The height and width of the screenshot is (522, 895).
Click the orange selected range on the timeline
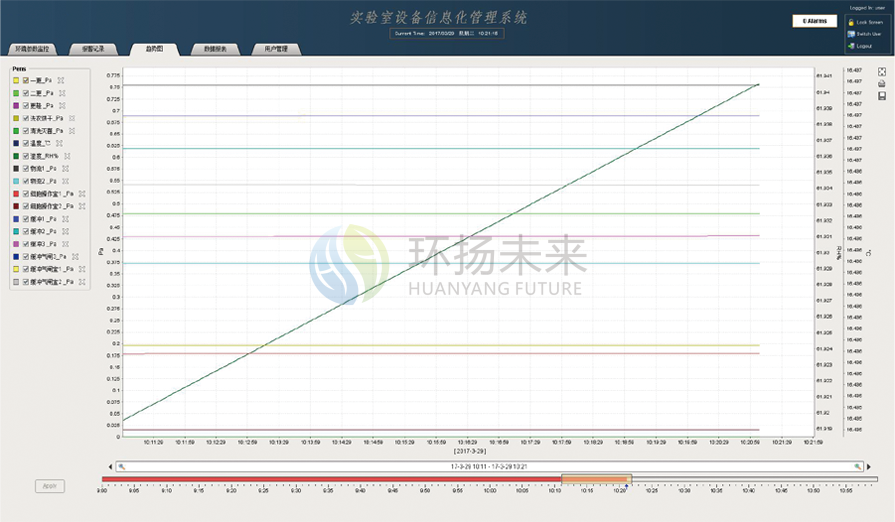[x=596, y=479]
